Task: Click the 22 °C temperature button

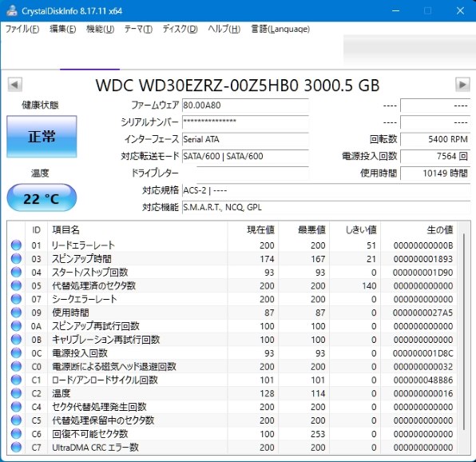Action: (42, 198)
